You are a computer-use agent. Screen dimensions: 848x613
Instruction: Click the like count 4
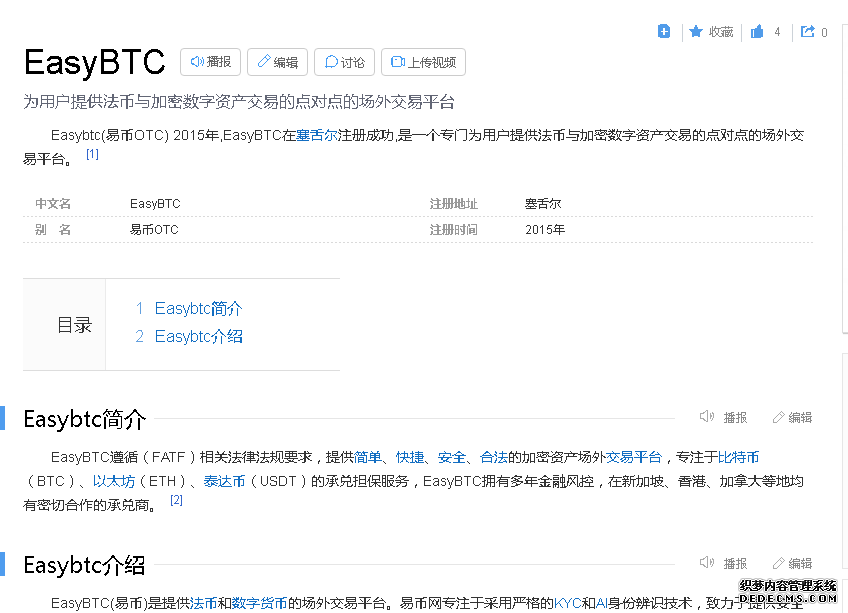point(777,32)
